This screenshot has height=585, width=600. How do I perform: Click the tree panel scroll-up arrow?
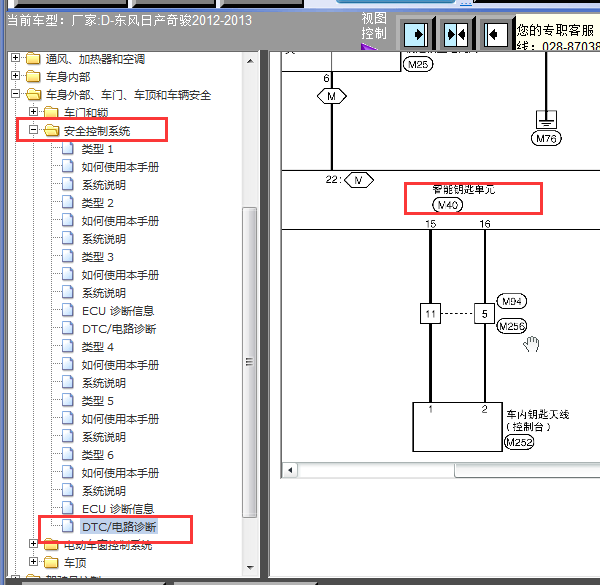tap(250, 61)
